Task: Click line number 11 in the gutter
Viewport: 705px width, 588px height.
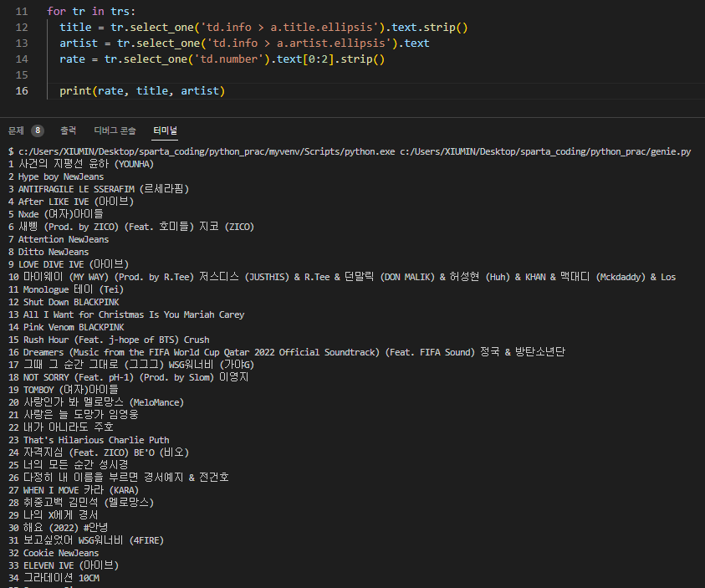Action: pyautogui.click(x=22, y=12)
